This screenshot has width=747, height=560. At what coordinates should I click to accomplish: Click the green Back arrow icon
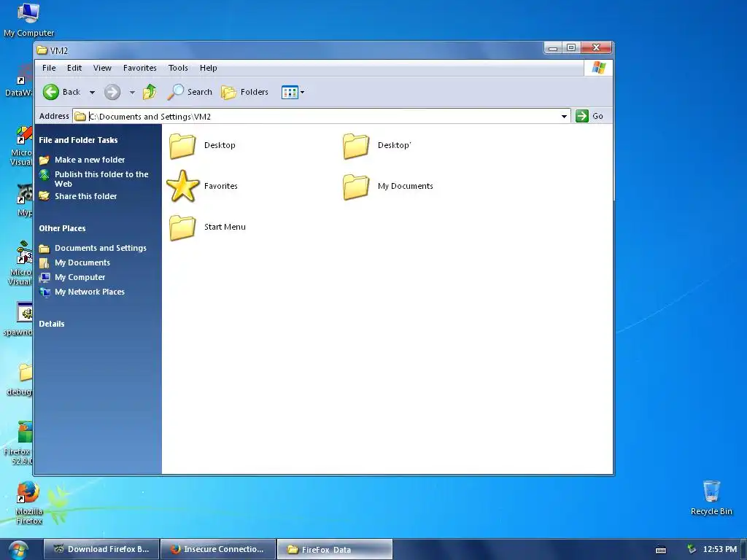(x=50, y=92)
